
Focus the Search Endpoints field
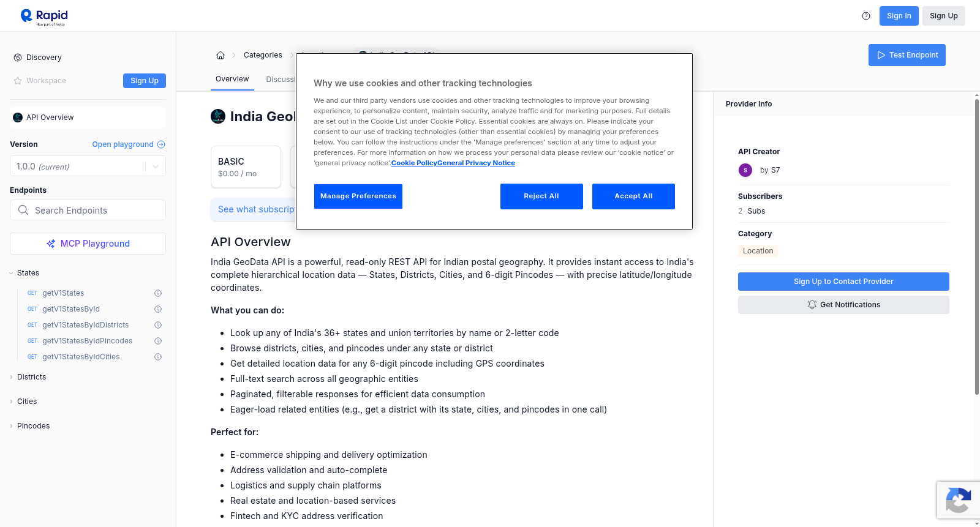tap(88, 210)
